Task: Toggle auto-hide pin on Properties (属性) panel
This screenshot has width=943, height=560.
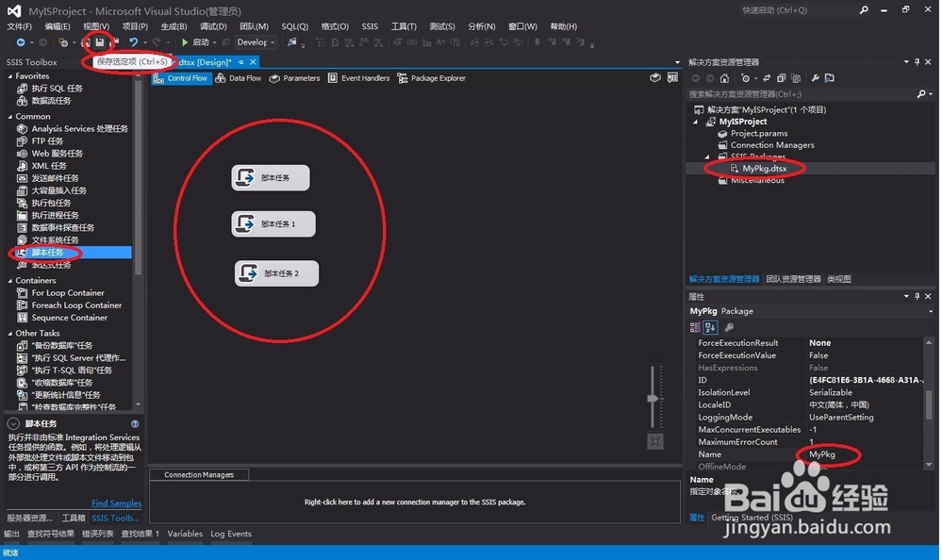Action: (x=917, y=296)
